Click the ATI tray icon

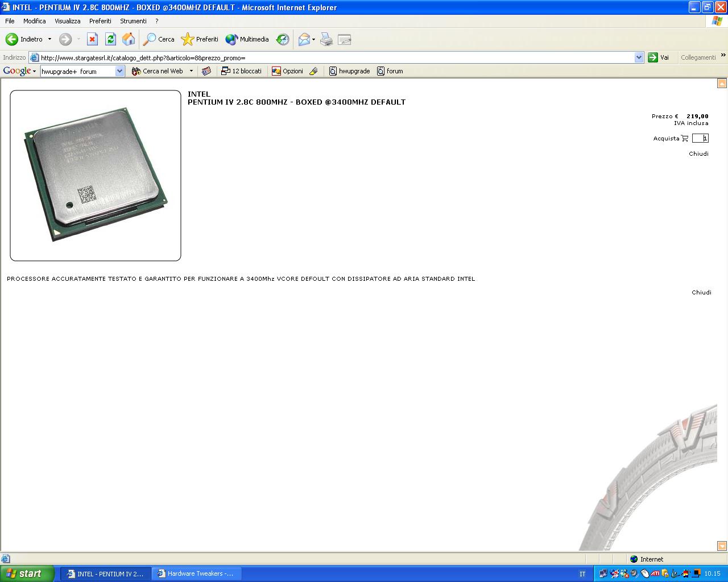655,573
